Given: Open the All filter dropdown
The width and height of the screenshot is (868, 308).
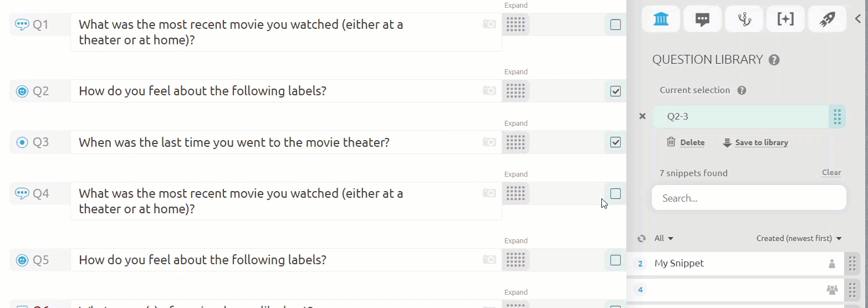Looking at the screenshot, I should point(663,238).
